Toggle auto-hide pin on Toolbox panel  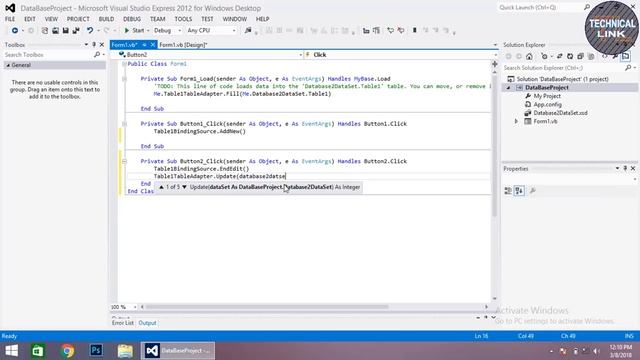point(94,44)
